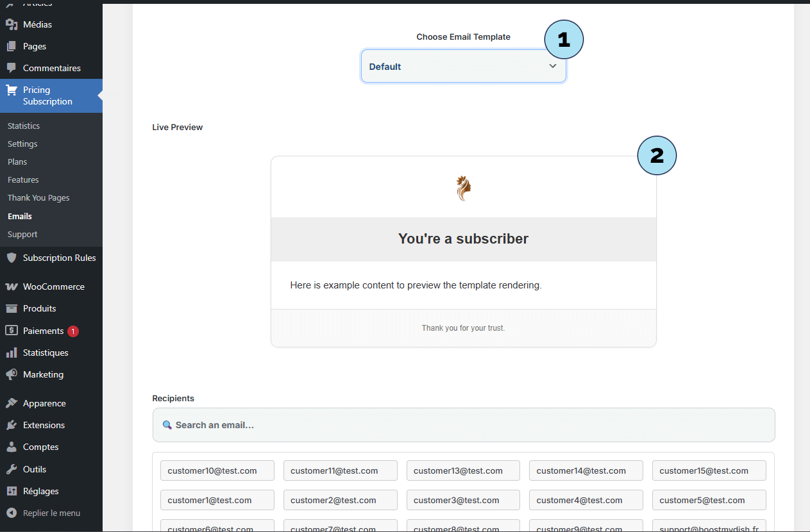The height and width of the screenshot is (532, 810).
Task: Click the Subscription Rules shield icon
Action: pos(12,258)
